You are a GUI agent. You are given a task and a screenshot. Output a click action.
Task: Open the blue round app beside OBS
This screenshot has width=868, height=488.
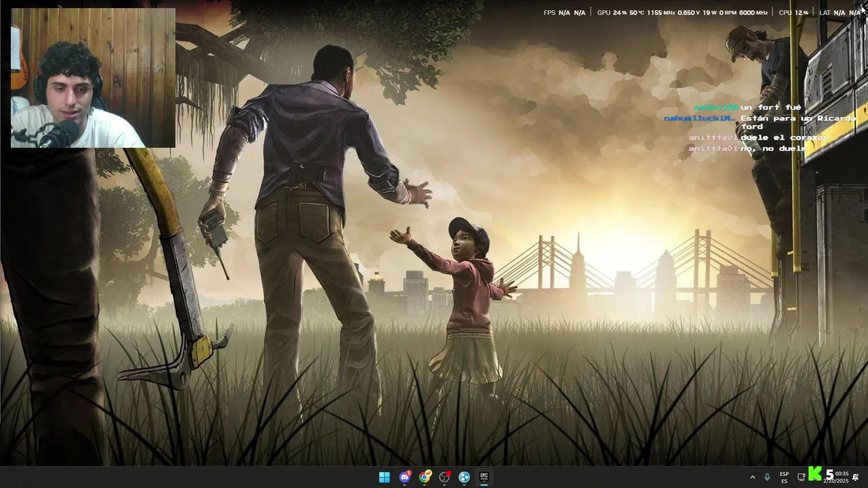(465, 477)
